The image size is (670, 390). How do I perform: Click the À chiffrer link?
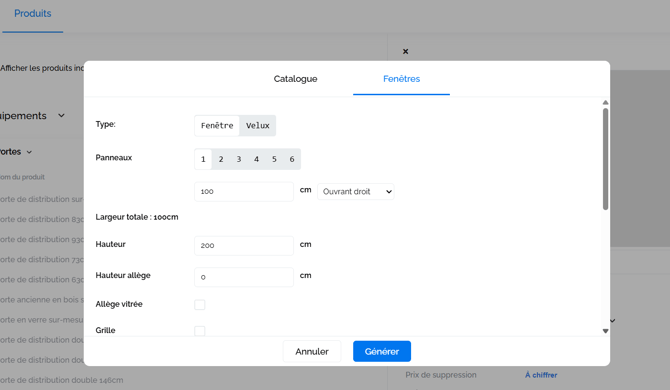541,375
